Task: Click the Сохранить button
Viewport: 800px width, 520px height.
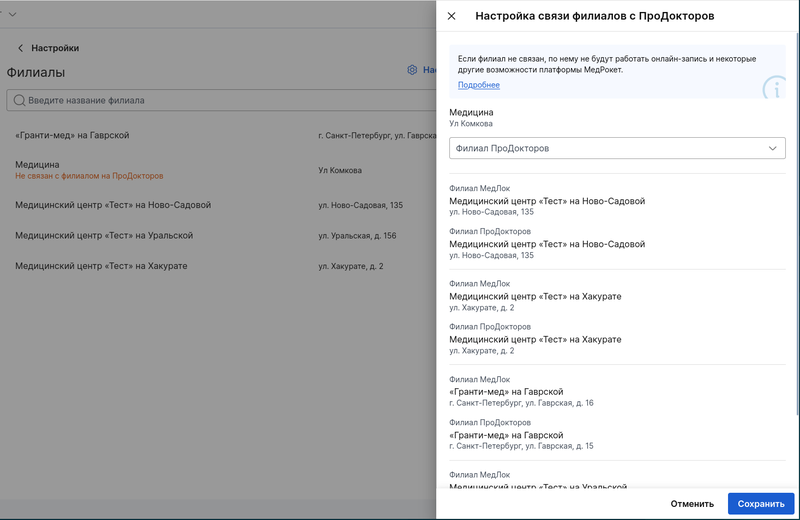Action: point(761,504)
